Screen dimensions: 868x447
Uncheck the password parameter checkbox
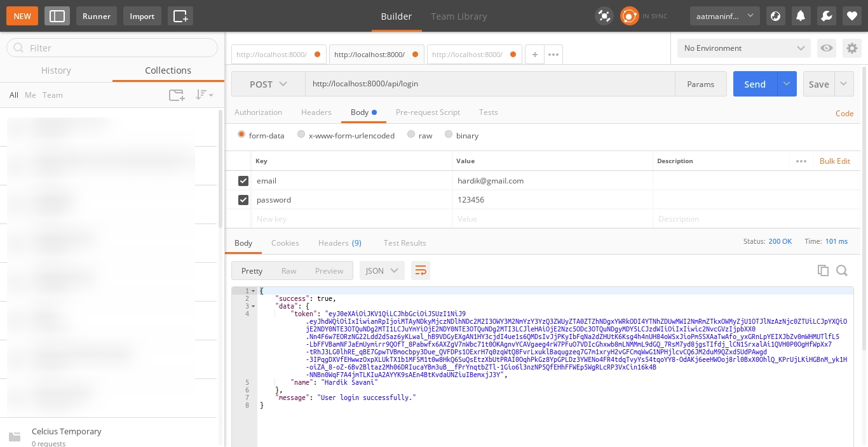pyautogui.click(x=243, y=200)
